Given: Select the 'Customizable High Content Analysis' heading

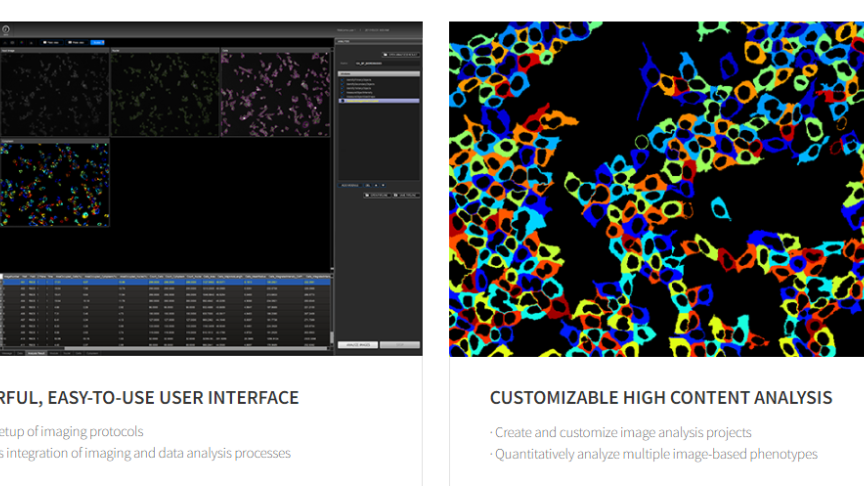Looking at the screenshot, I should 661,397.
